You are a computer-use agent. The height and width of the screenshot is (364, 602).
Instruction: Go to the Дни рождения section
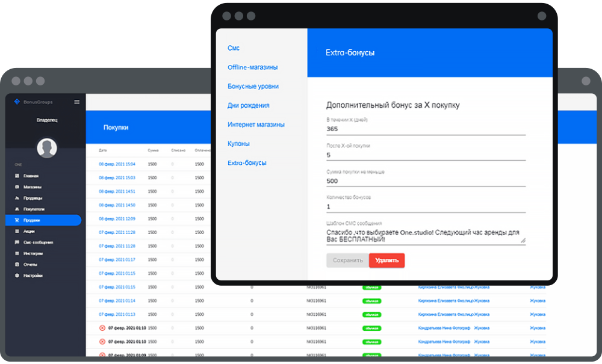pyautogui.click(x=249, y=105)
